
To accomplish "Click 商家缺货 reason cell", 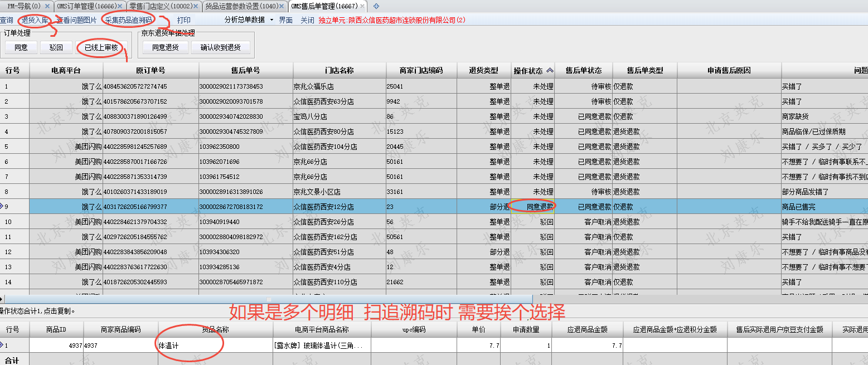I will click(825, 116).
